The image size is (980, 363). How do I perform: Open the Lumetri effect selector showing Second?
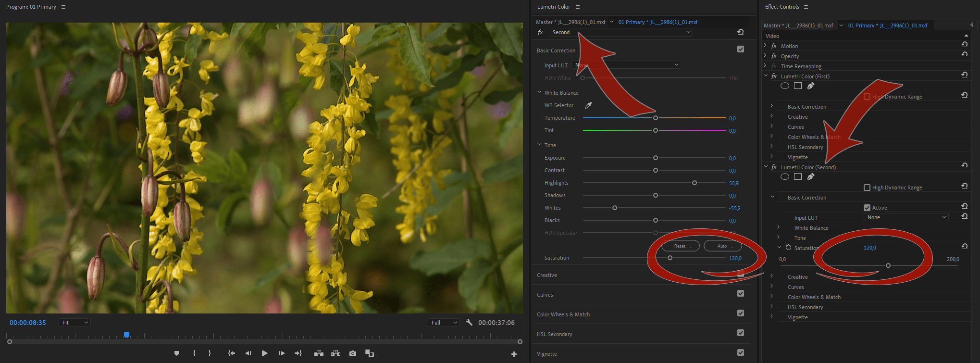pos(621,32)
